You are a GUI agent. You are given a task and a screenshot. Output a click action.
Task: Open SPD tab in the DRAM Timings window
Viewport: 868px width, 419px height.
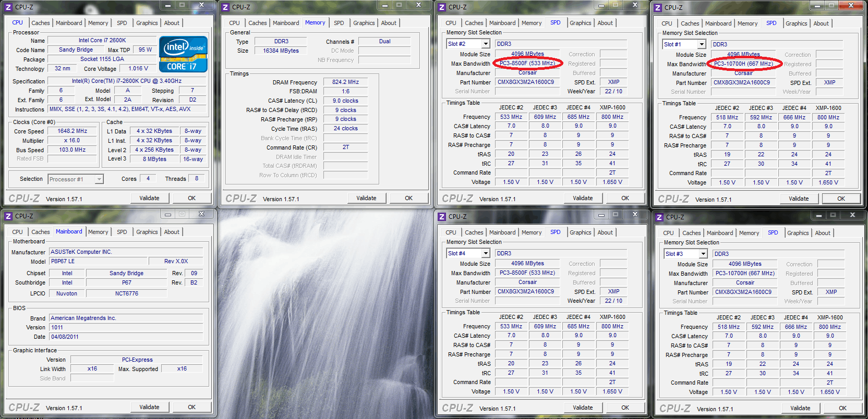point(339,23)
